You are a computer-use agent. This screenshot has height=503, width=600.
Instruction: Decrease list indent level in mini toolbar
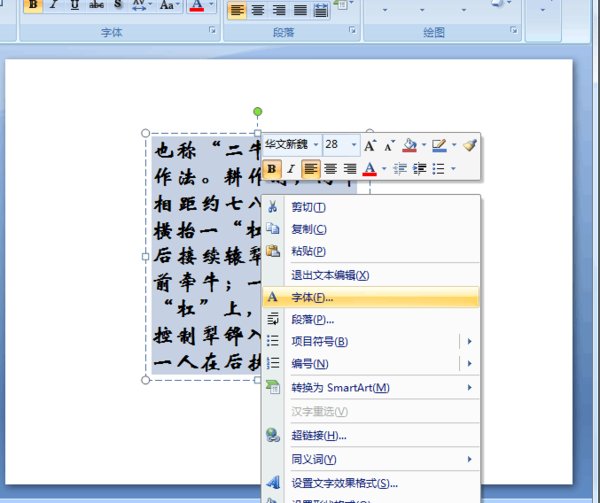pyautogui.click(x=400, y=169)
